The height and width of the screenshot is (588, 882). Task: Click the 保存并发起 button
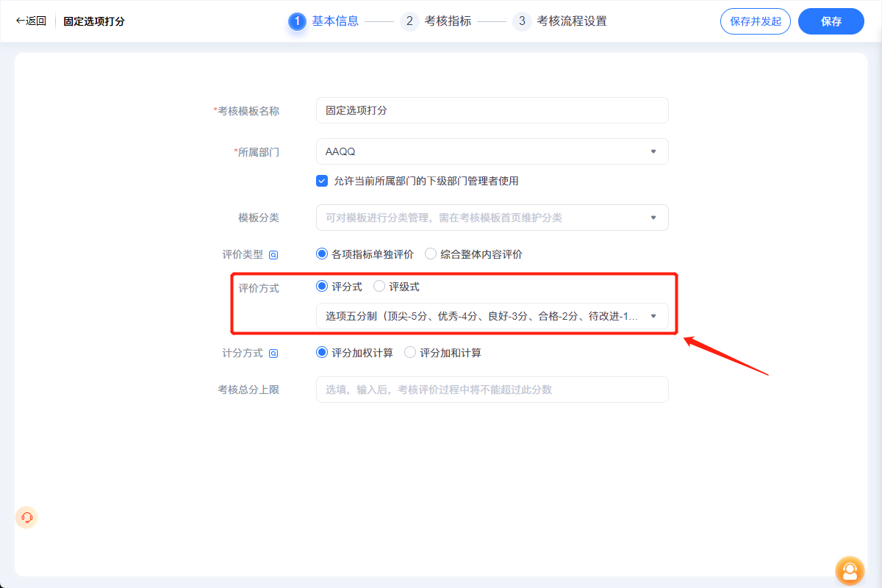pos(755,21)
